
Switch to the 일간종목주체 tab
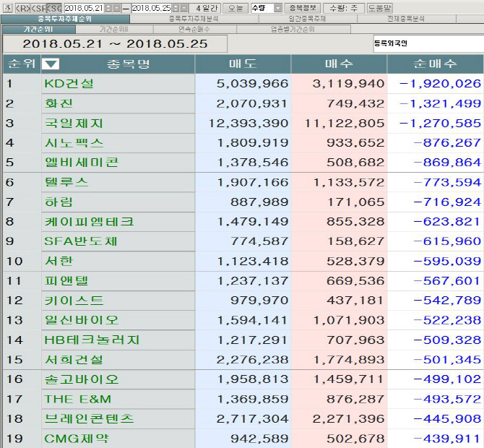tap(308, 19)
